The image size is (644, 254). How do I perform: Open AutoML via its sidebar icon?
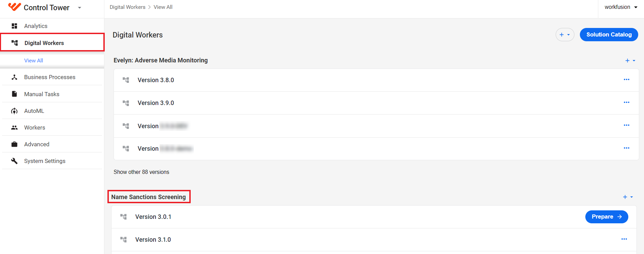click(x=14, y=111)
